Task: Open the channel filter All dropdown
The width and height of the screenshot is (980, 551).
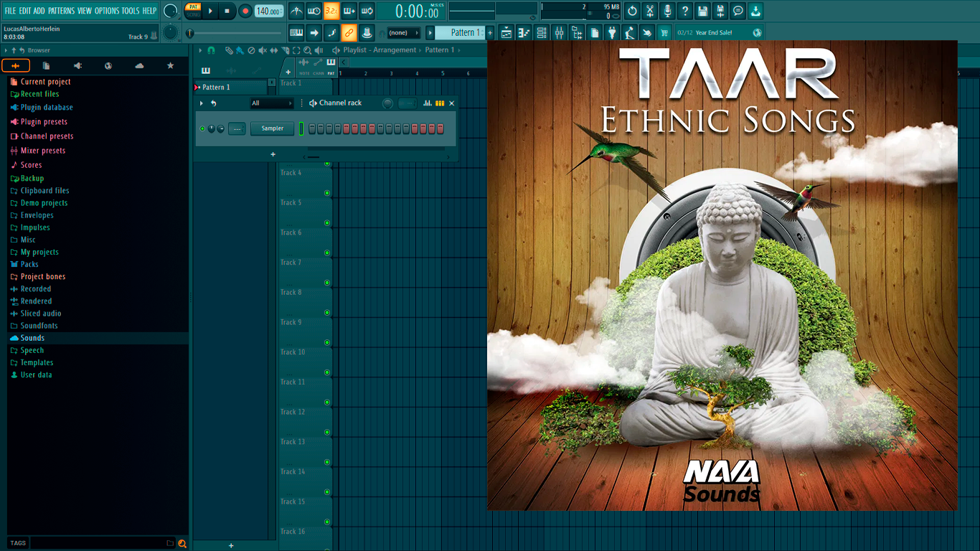Action: [272, 103]
